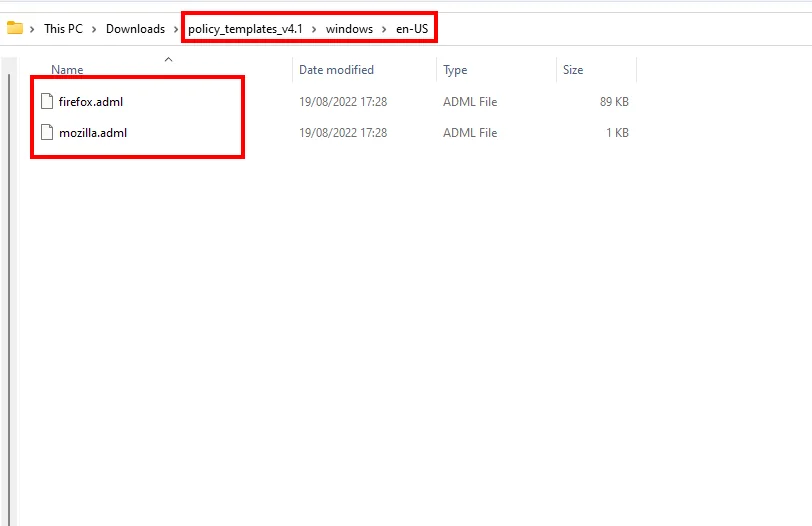Expand chevron after Downloads breadcrumb
812x526 pixels.
pos(176,29)
